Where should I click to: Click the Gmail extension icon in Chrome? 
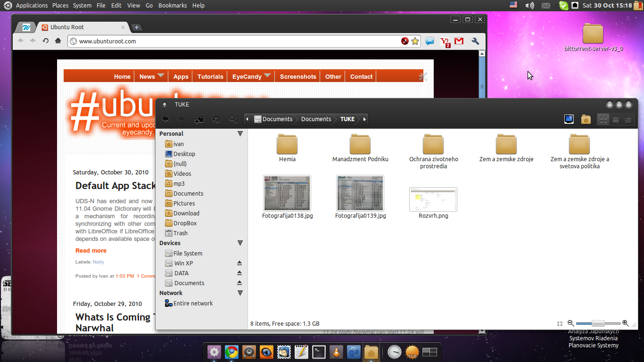click(459, 41)
